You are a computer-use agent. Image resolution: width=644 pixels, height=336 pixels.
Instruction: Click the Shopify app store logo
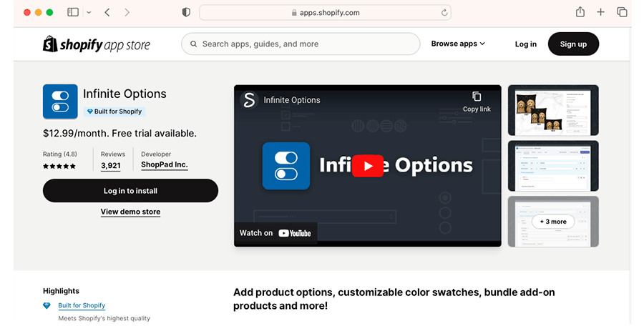tap(97, 44)
